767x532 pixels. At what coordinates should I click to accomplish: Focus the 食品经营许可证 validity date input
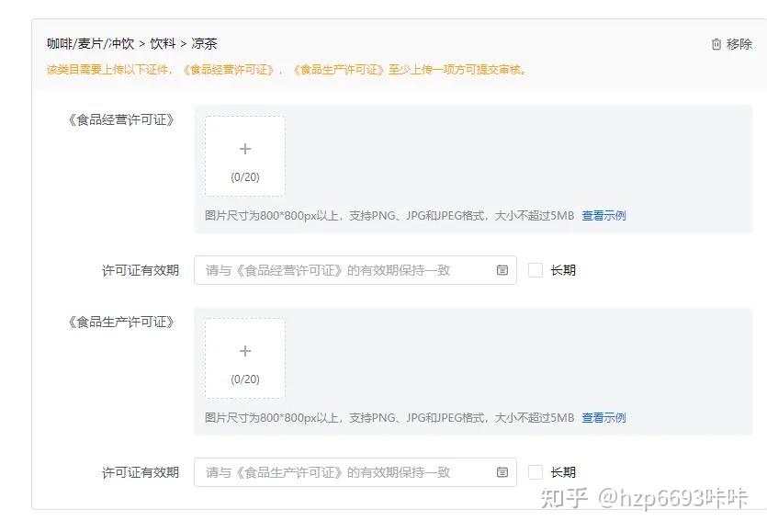344,270
